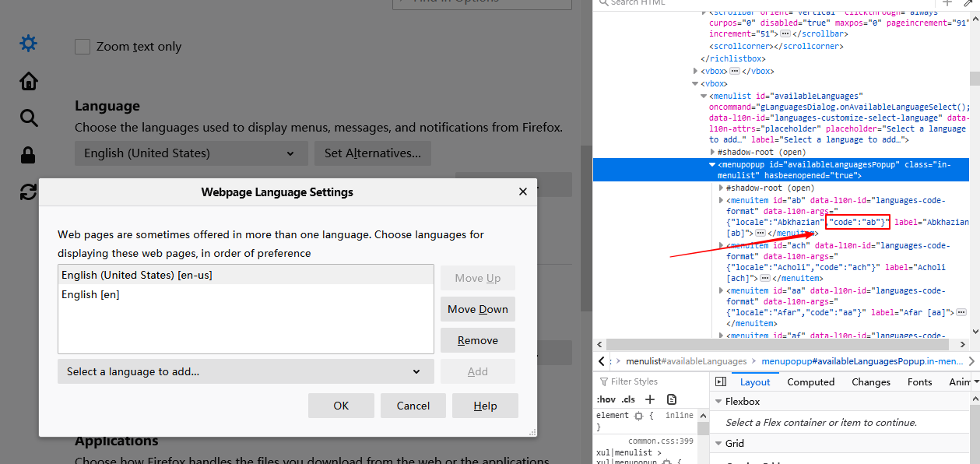Viewport: 980px width, 464px height.
Task: Toggle print media simulation document icon
Action: (x=672, y=399)
